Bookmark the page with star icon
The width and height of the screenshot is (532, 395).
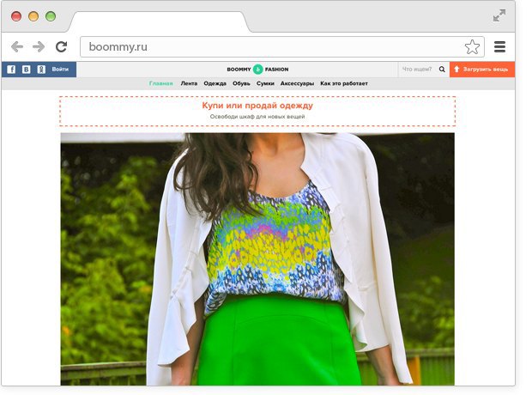coord(472,47)
